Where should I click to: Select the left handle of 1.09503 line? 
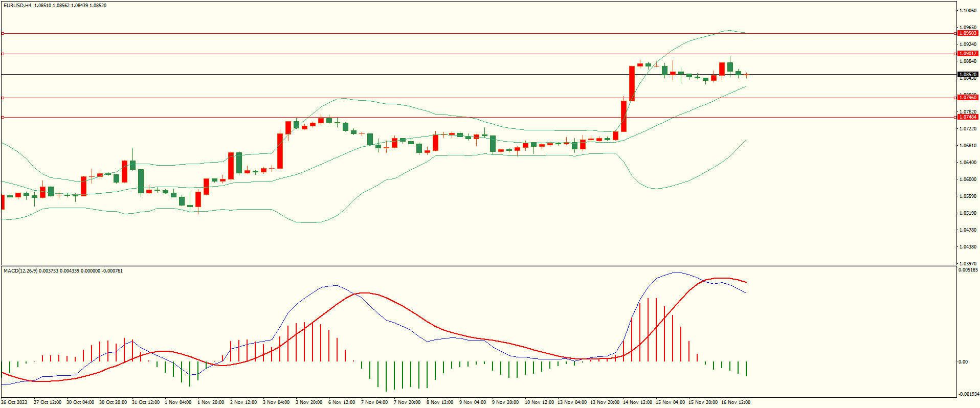(x=3, y=33)
